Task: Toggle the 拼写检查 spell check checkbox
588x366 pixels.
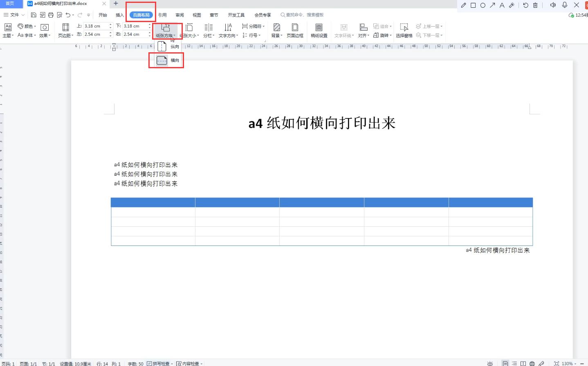Action: pyautogui.click(x=149, y=363)
